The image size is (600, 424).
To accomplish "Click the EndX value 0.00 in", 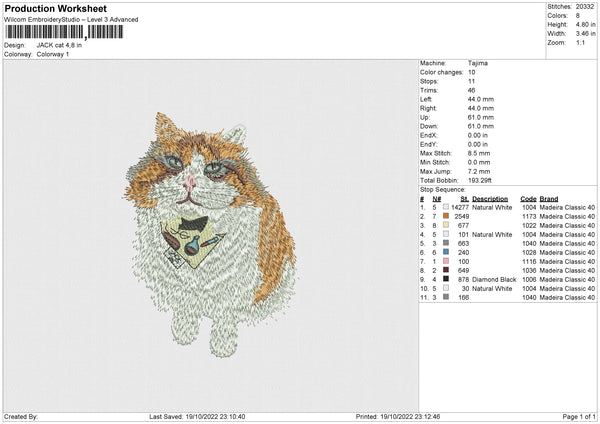I will (478, 135).
